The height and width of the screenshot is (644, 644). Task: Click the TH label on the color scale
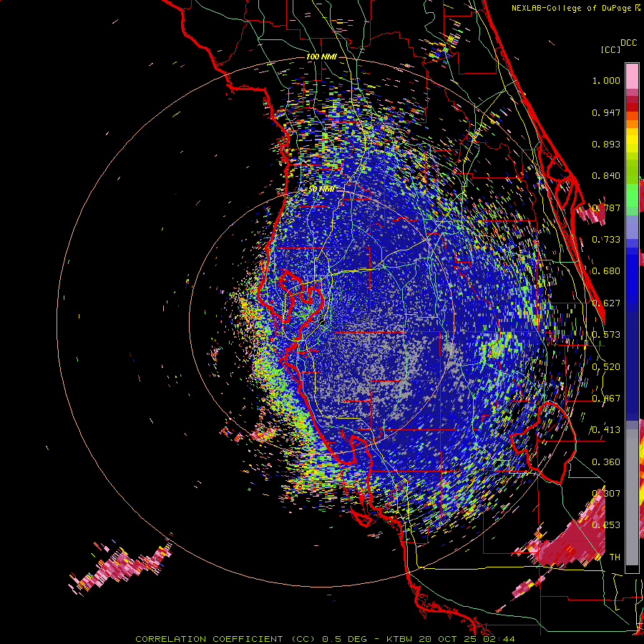point(615,557)
